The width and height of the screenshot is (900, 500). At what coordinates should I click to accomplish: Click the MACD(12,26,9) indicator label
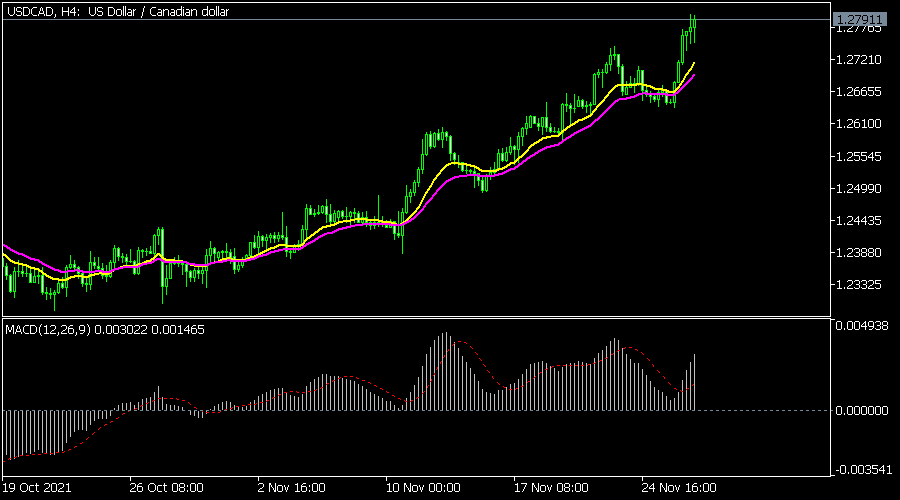pyautogui.click(x=105, y=330)
